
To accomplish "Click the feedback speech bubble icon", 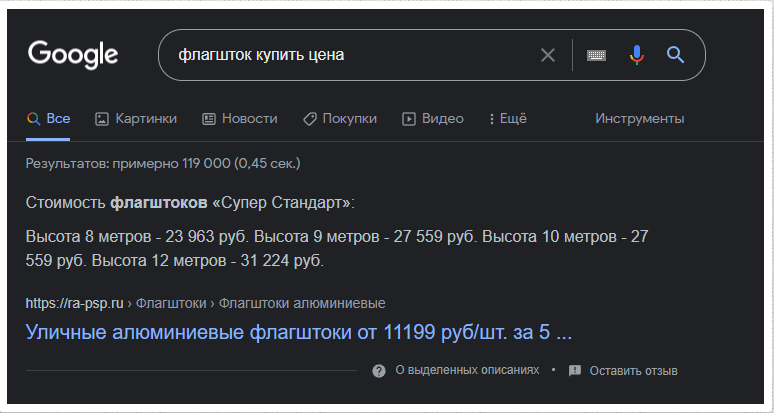I will [575, 371].
